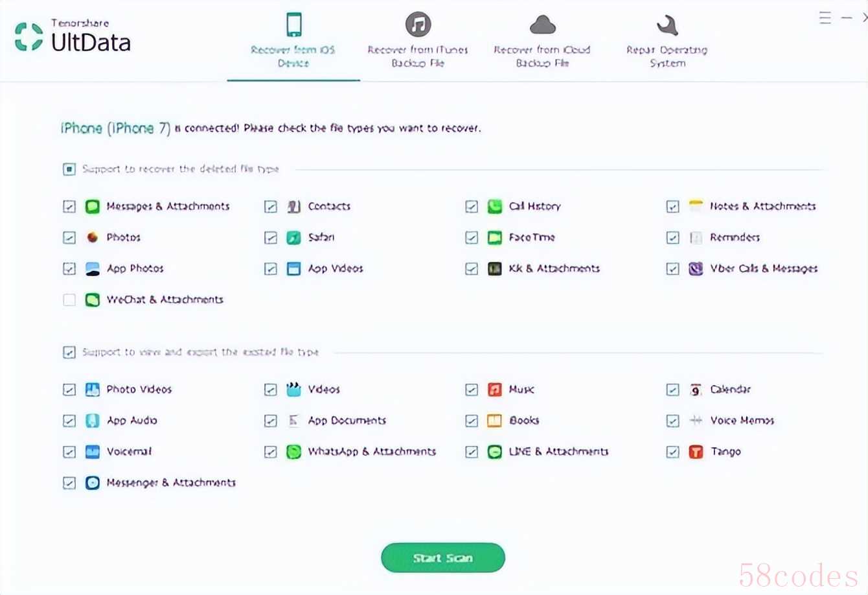Click the LINE & Attachments icon
This screenshot has width=868, height=595.
[495, 452]
